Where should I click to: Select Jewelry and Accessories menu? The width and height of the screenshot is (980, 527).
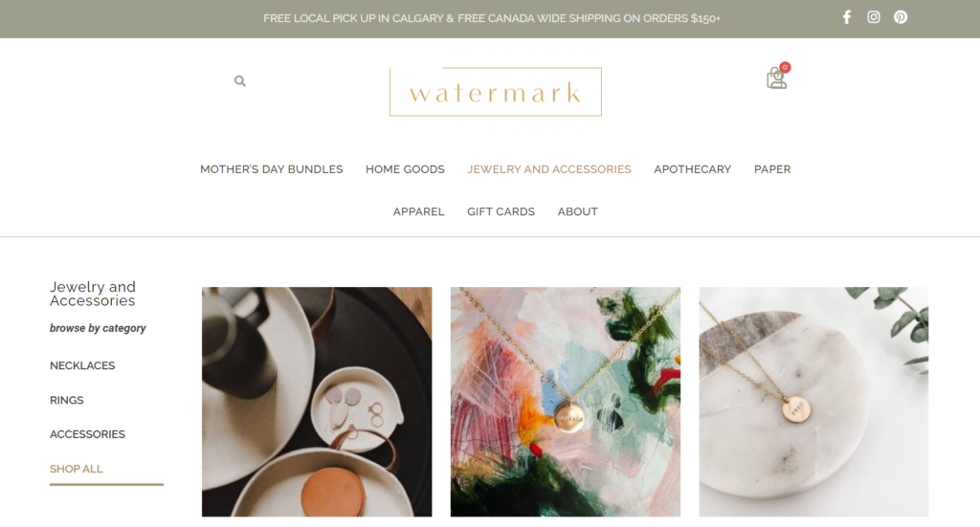549,169
